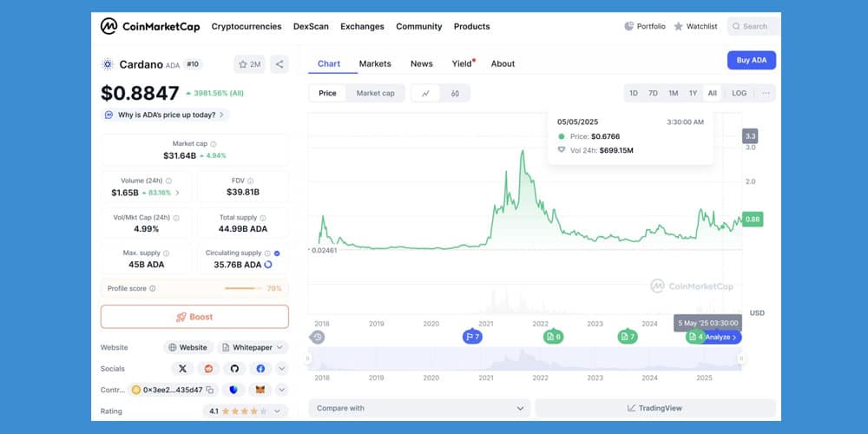Open the chart history clock icon
The width and height of the screenshot is (868, 434).
pyautogui.click(x=318, y=337)
